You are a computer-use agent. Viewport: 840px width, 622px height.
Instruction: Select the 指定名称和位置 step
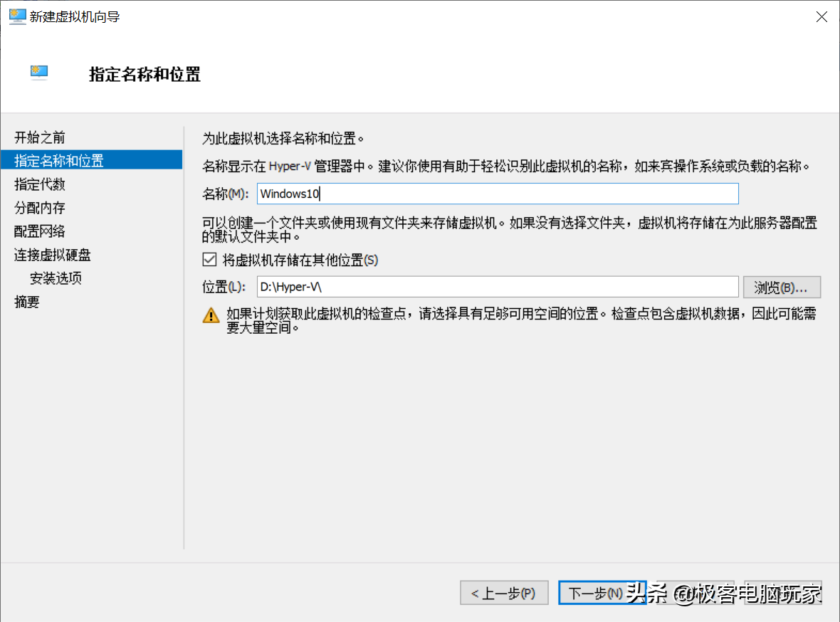pyautogui.click(x=92, y=160)
